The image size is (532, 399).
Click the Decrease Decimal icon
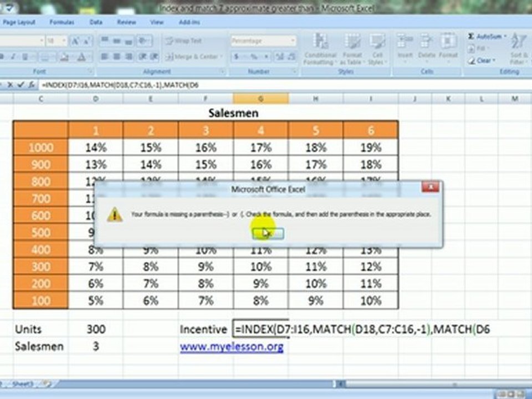tap(292, 57)
